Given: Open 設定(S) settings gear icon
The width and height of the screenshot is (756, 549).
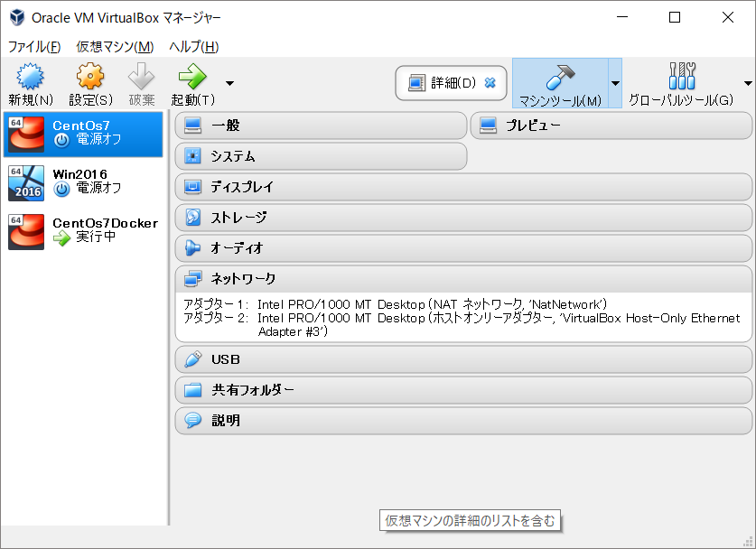Looking at the screenshot, I should coord(90,76).
